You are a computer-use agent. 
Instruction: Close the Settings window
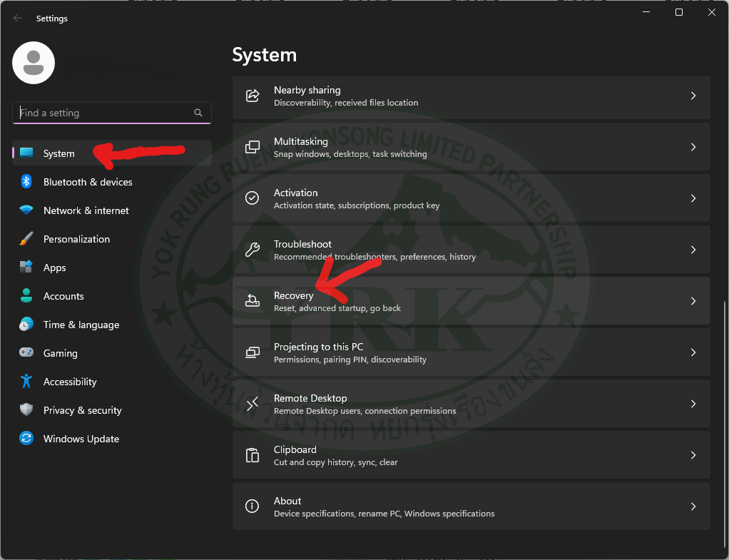click(712, 12)
